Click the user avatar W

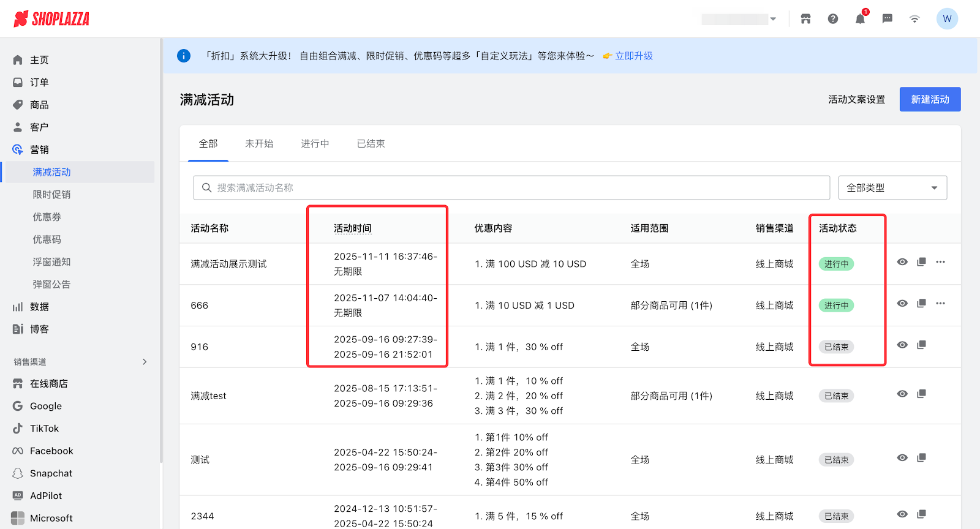coord(947,19)
